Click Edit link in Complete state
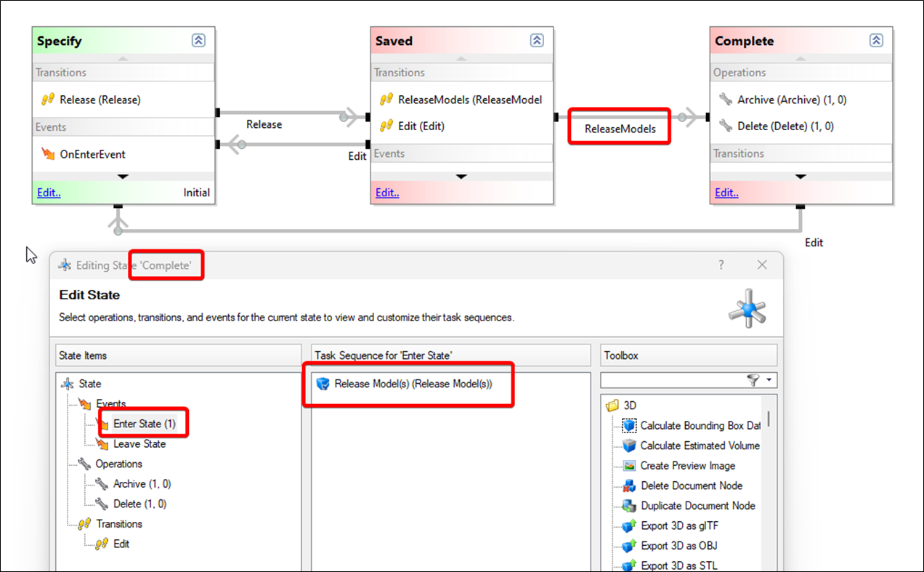This screenshot has width=924, height=572. click(726, 193)
